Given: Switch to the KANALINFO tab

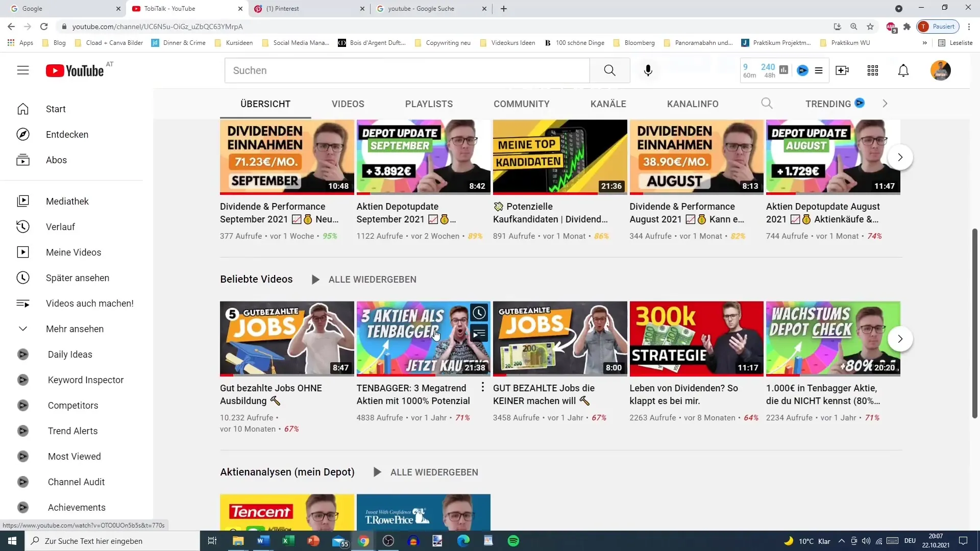Looking at the screenshot, I should click(693, 104).
